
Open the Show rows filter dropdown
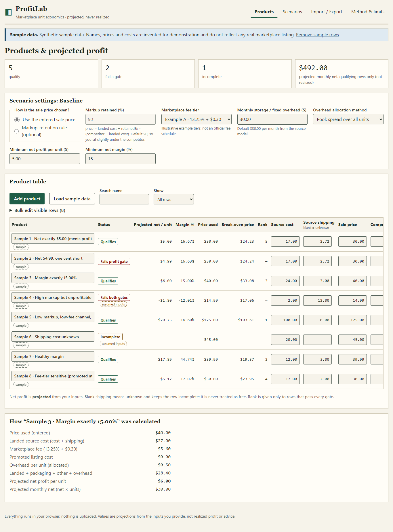[x=174, y=199]
